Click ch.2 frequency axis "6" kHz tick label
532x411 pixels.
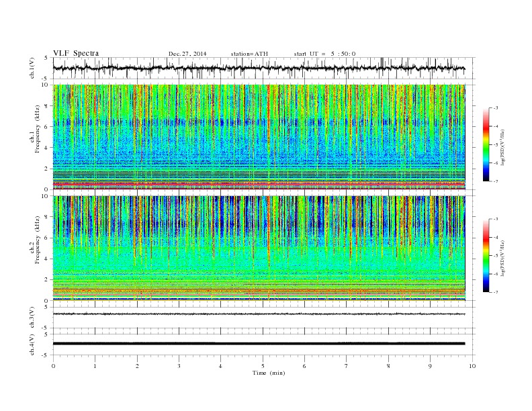[46, 238]
